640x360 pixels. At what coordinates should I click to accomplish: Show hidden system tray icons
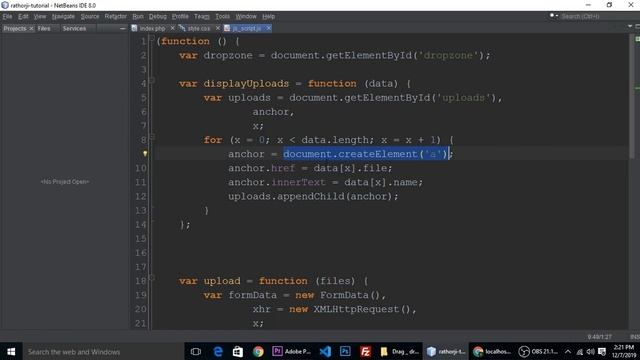[x=568, y=351]
